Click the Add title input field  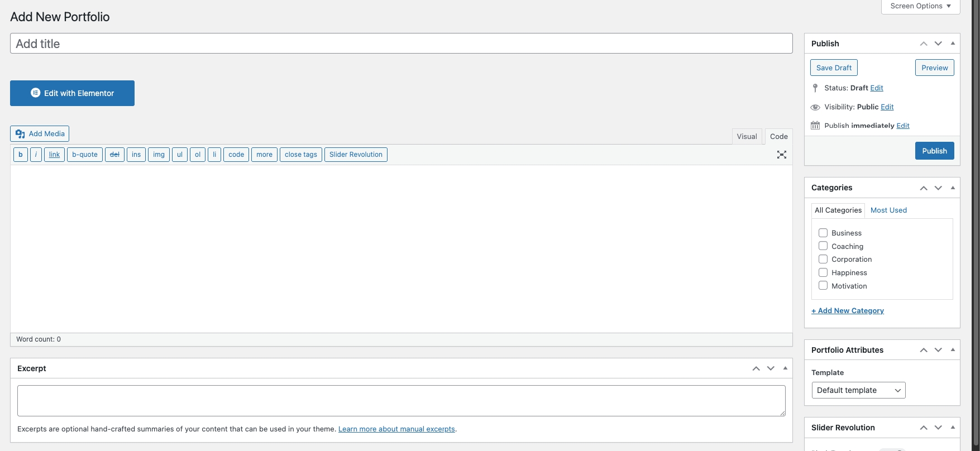(401, 44)
